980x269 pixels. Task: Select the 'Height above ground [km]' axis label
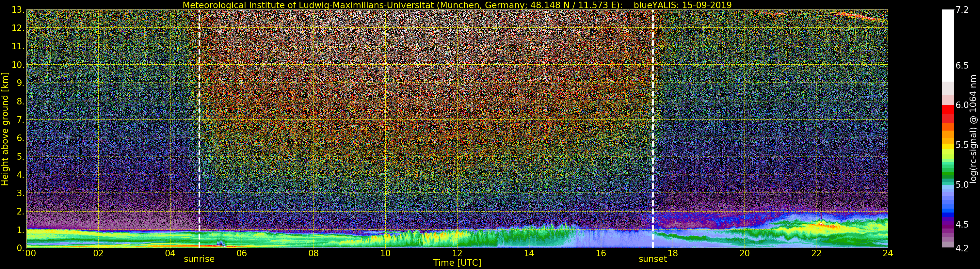pos(5,129)
